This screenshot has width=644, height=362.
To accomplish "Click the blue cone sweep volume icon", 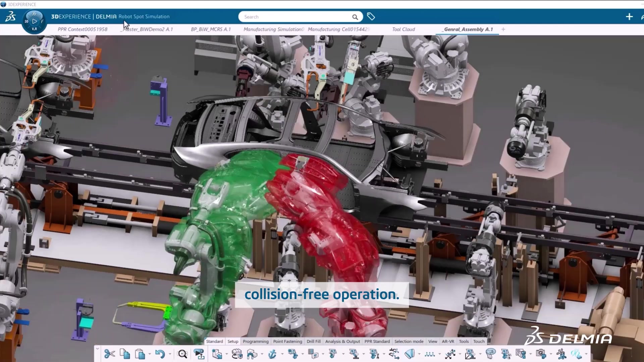I will tap(410, 354).
